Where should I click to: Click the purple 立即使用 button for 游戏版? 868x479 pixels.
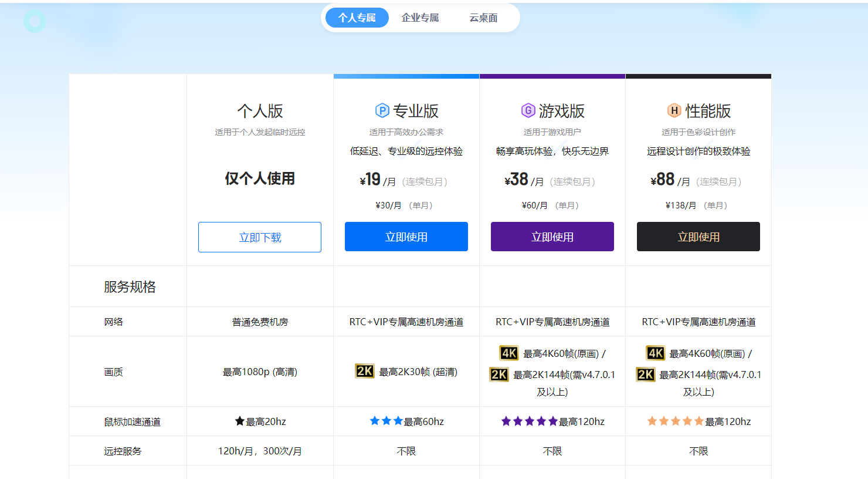552,237
